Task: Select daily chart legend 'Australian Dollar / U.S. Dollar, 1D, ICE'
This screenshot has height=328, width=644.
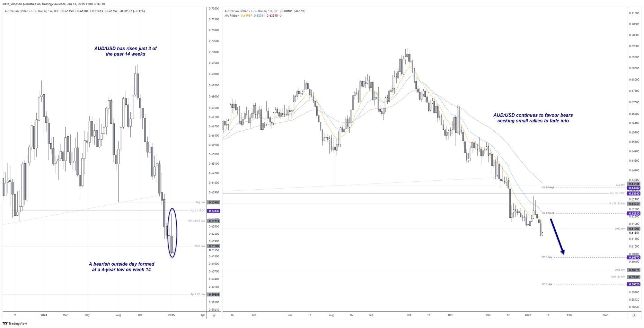Action: pos(252,11)
